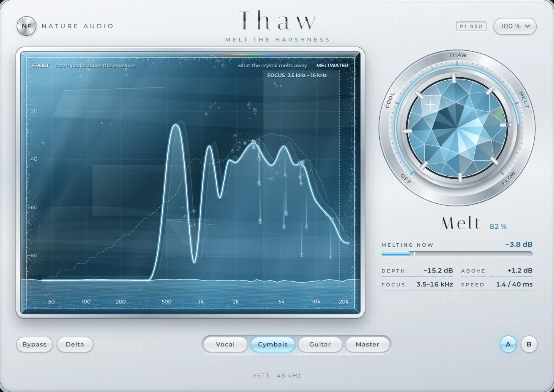The width and height of the screenshot is (554, 392).
Task: Click the plus sparkle on the crystal
Action: (x=430, y=105)
